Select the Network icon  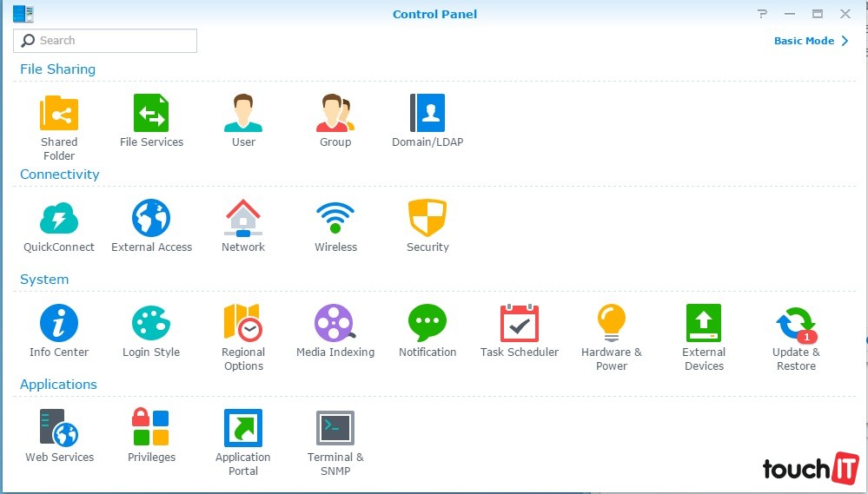point(243,219)
